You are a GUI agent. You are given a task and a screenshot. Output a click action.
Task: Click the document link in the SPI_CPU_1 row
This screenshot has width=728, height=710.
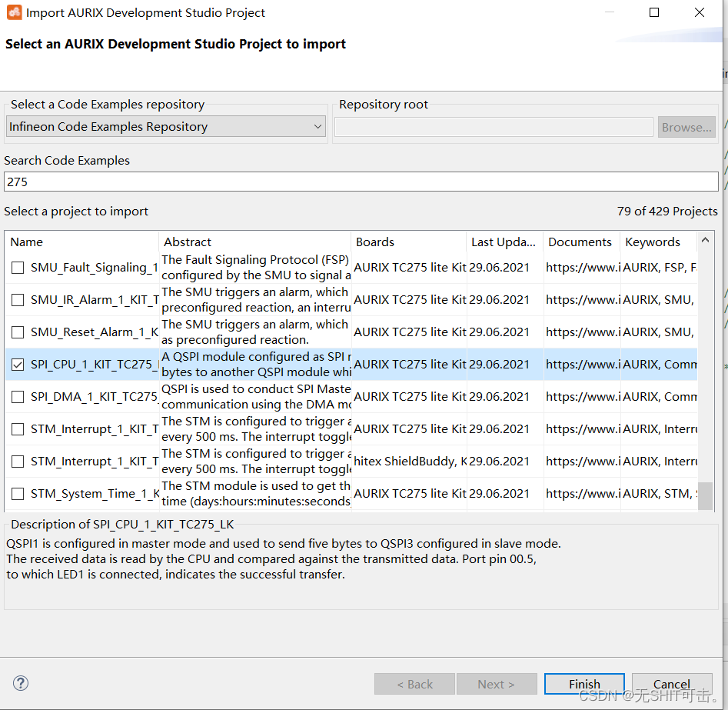583,365
